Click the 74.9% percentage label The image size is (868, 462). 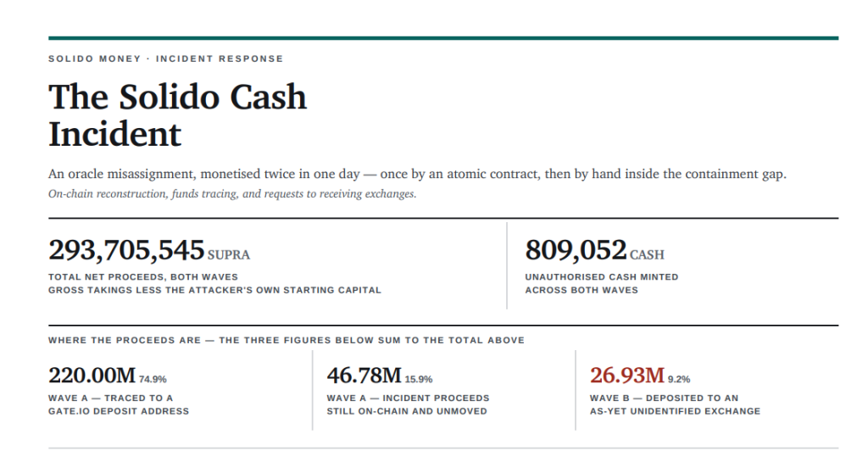tap(153, 379)
